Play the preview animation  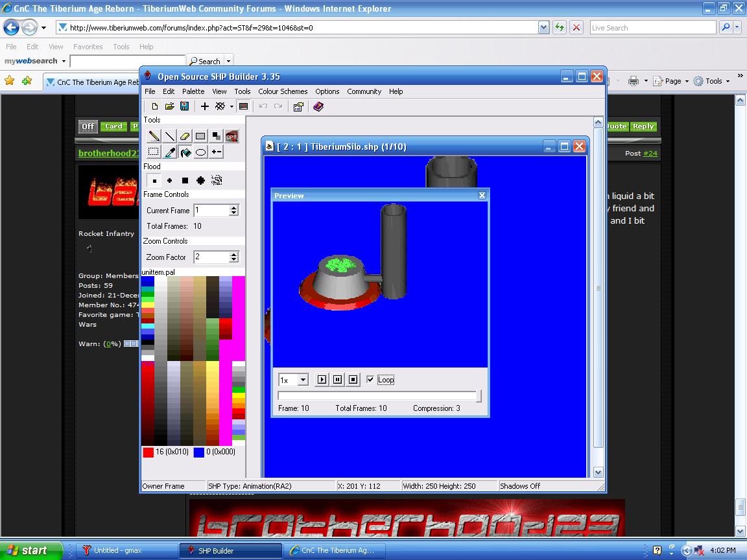click(x=322, y=380)
